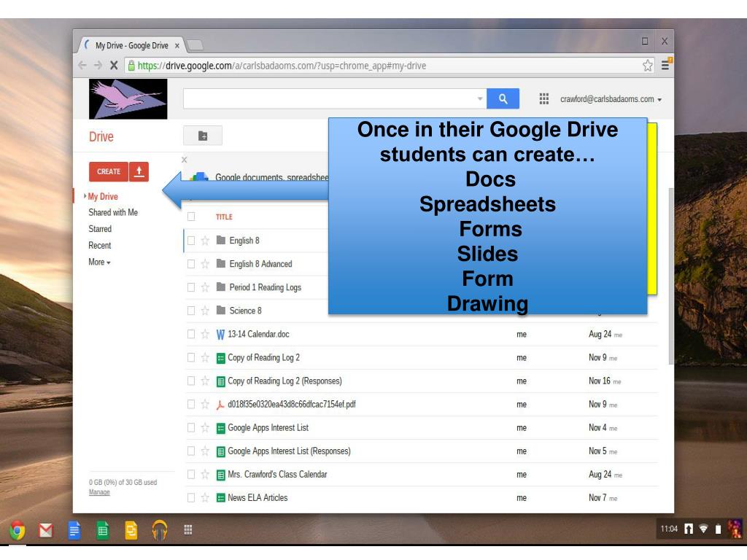Open the Chrome menu icon

(665, 65)
